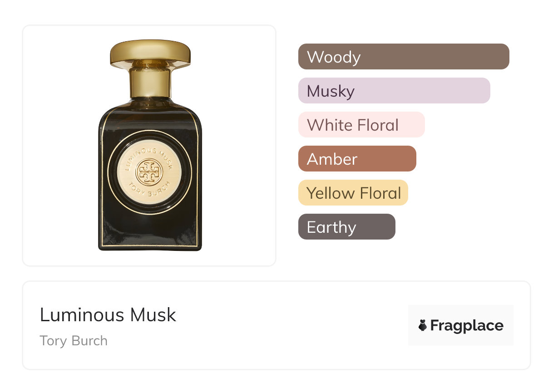Choose the White Floral accord bar

pos(361,125)
